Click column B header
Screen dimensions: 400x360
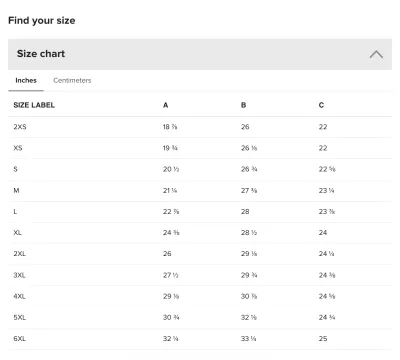[243, 105]
